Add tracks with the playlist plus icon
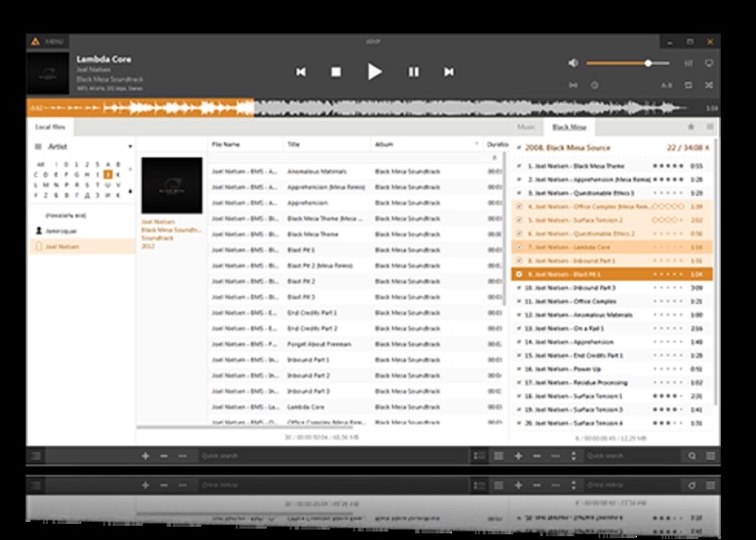Screen dimensions: 756x540 coord(518,456)
